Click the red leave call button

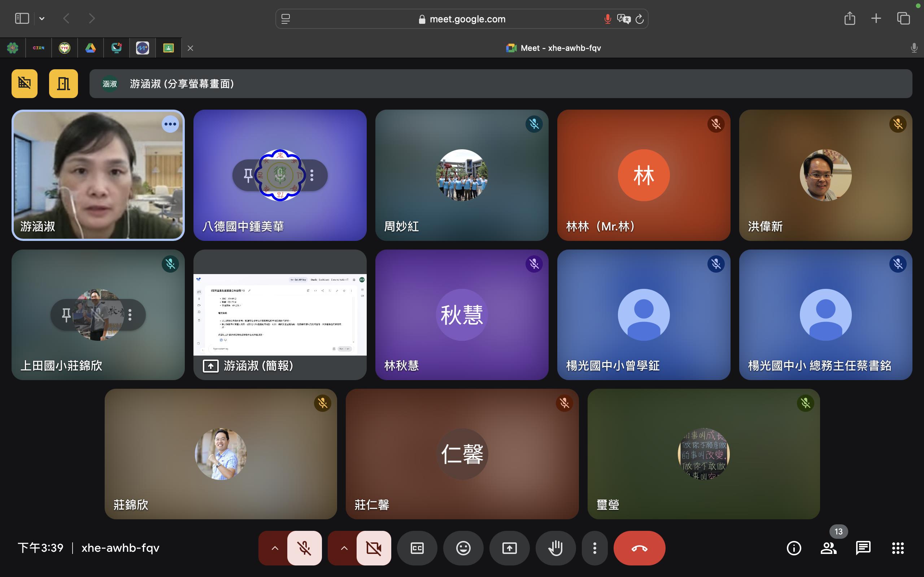(x=639, y=548)
